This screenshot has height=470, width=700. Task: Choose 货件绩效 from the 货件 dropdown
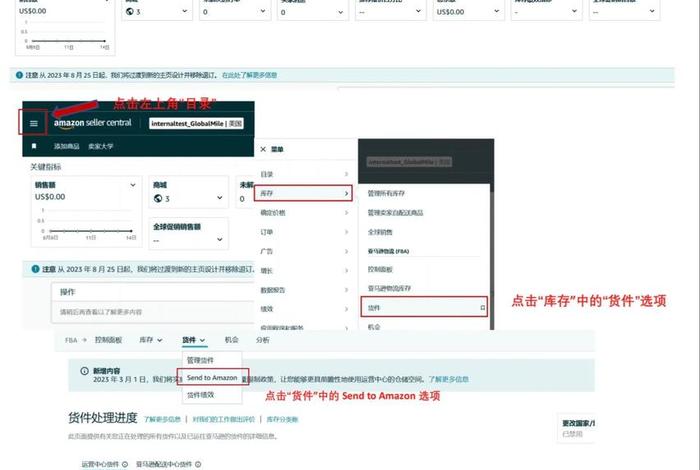[200, 395]
